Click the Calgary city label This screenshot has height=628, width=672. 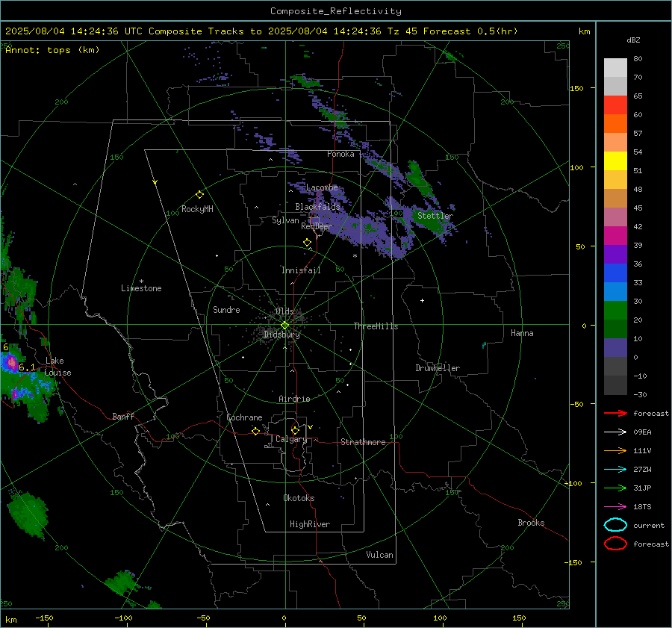(291, 439)
